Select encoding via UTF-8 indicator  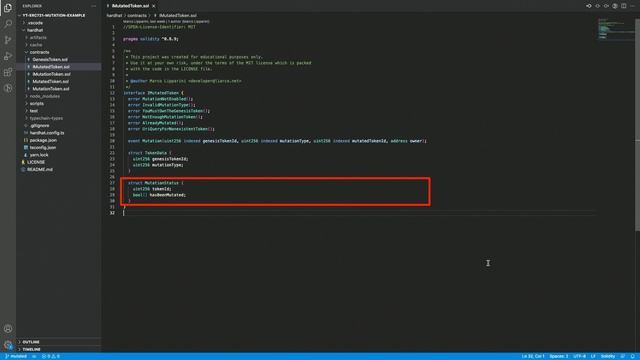(579, 356)
